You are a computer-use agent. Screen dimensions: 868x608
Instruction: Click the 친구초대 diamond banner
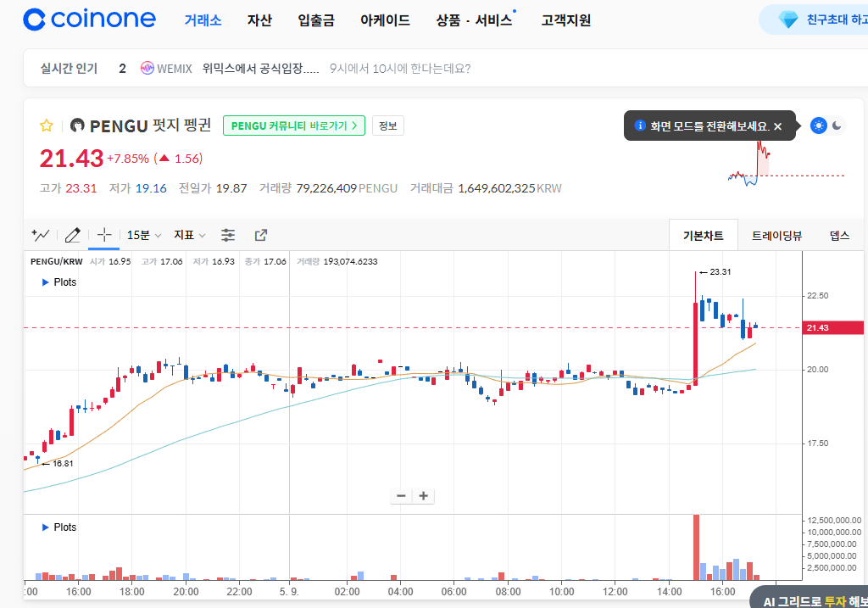coord(814,20)
